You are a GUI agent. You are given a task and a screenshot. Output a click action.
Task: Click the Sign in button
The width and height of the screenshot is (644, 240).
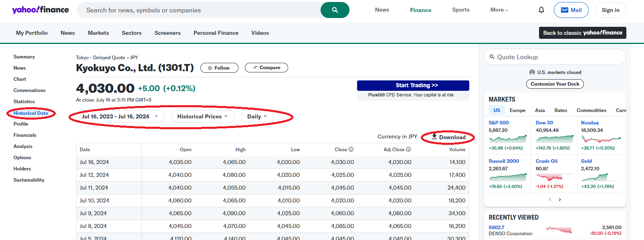(610, 10)
